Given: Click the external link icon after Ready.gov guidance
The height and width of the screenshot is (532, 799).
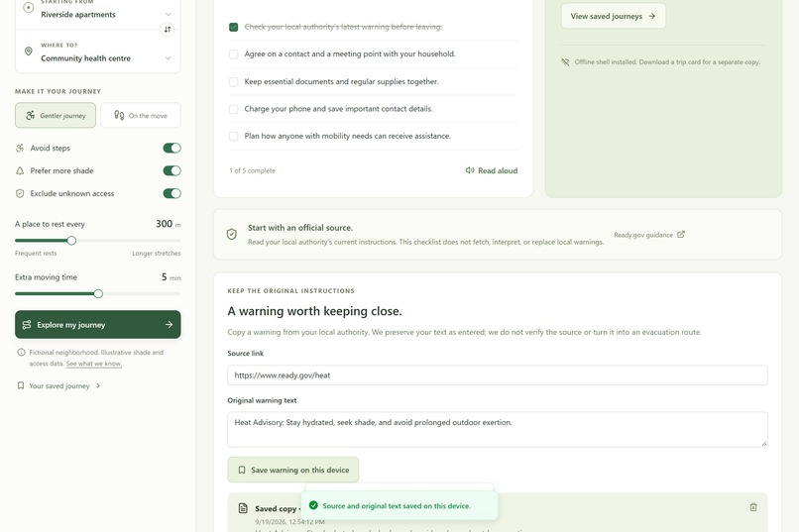Looking at the screenshot, I should click(x=681, y=234).
